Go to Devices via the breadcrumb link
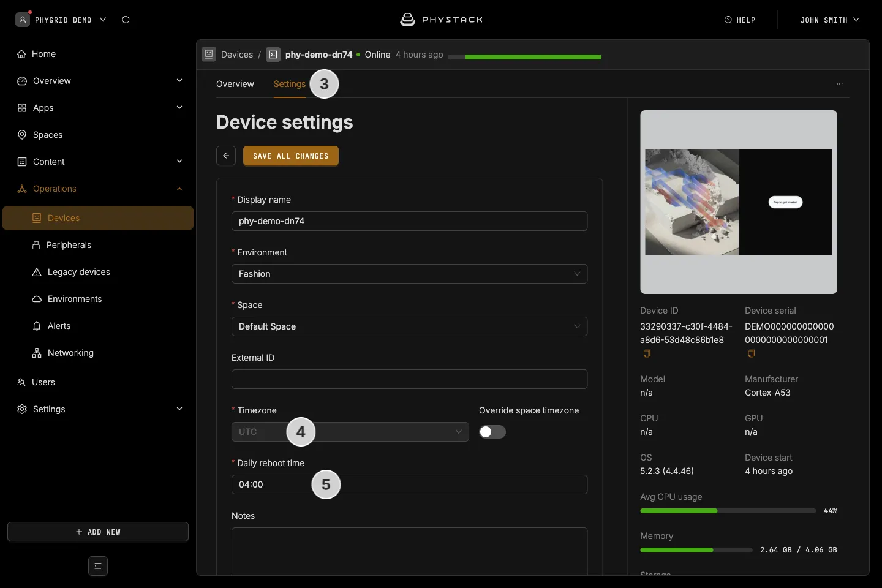This screenshot has width=882, height=588. pos(237,55)
